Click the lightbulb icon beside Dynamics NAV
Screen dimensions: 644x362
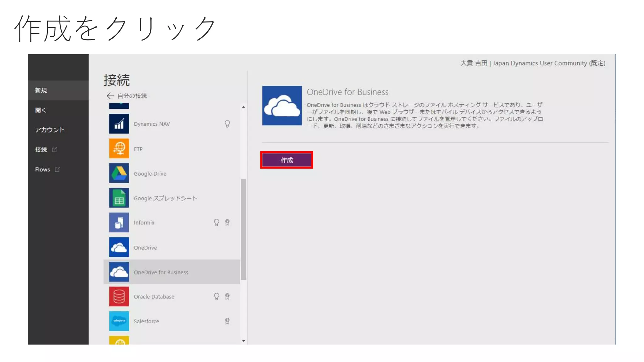(227, 124)
